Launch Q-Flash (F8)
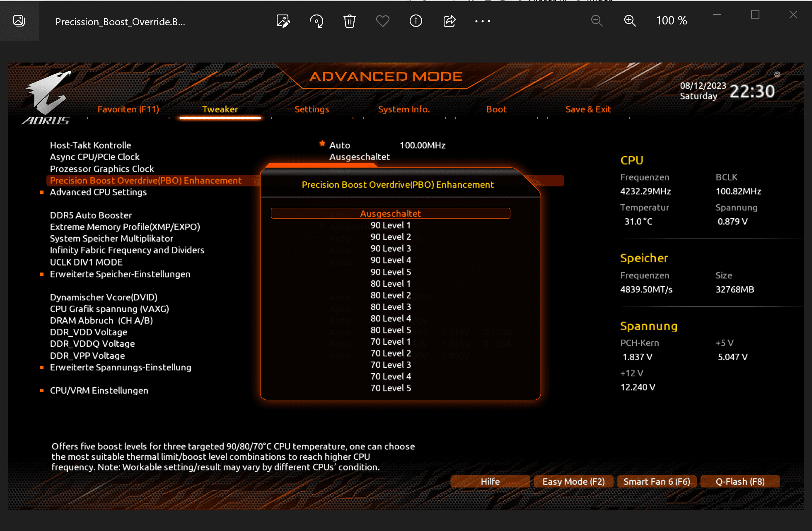 [x=740, y=482]
